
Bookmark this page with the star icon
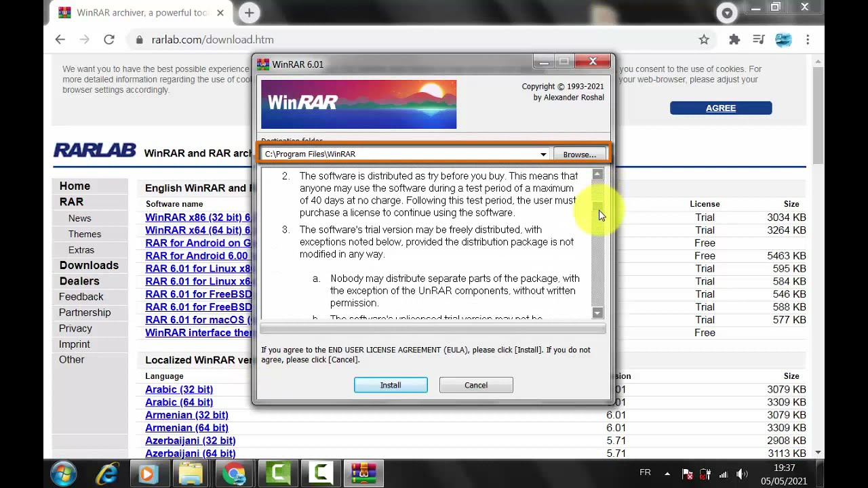point(704,40)
